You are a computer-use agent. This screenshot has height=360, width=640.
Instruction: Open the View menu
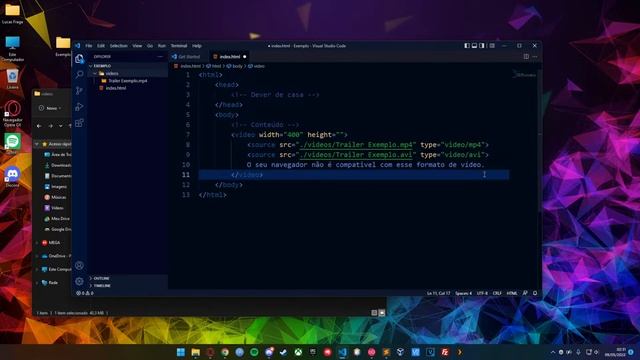tap(137, 46)
